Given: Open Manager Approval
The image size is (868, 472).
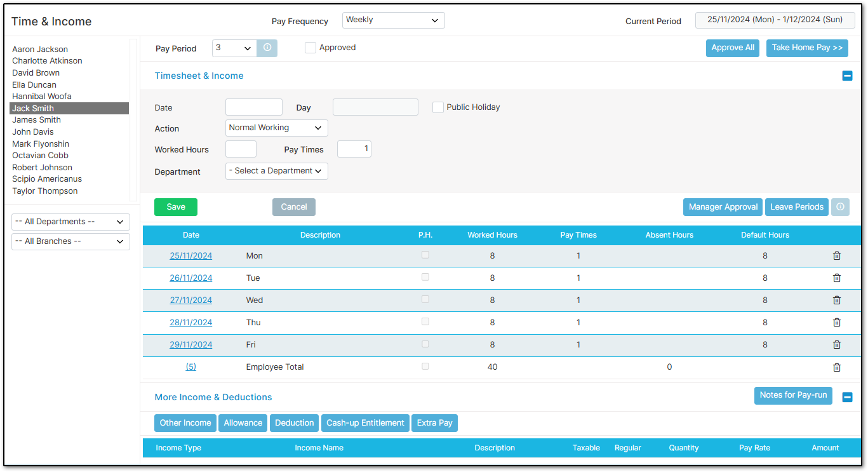Looking at the screenshot, I should (723, 207).
